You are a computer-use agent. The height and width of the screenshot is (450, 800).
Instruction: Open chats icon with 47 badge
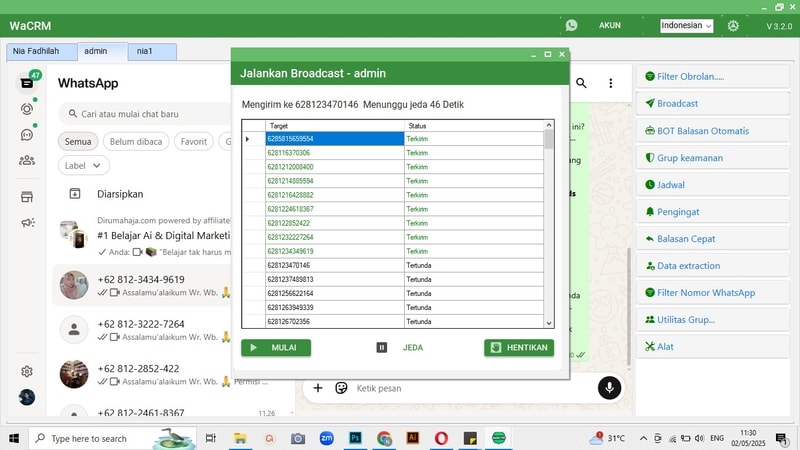[28, 82]
